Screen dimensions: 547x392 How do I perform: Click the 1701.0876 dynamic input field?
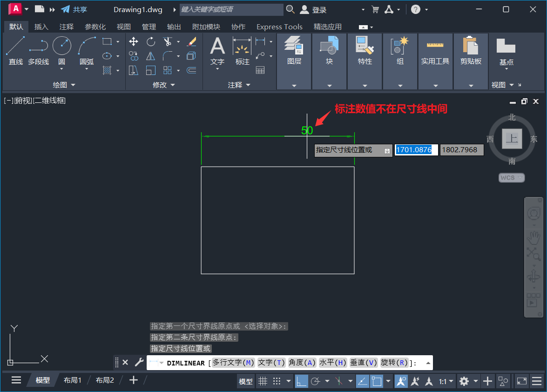coord(416,149)
